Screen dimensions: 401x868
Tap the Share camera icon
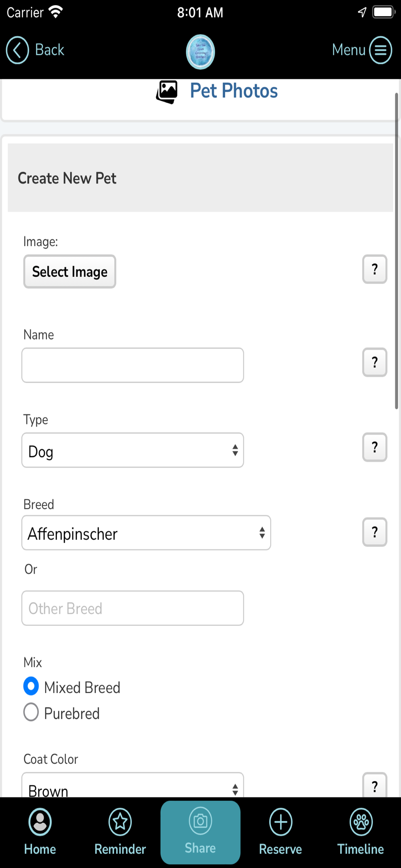[x=200, y=821]
